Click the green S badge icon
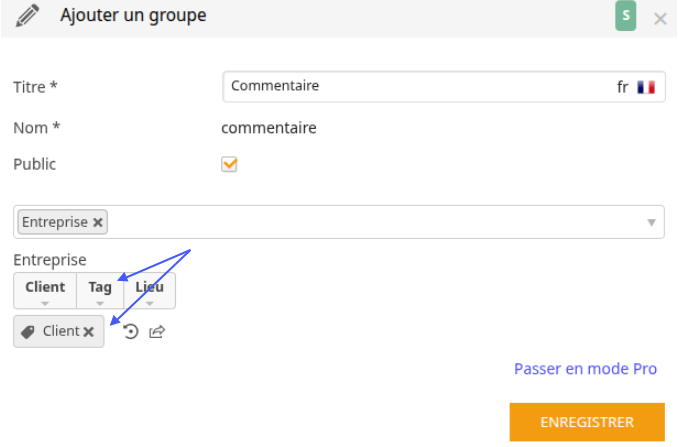The width and height of the screenshot is (679, 447). click(625, 16)
